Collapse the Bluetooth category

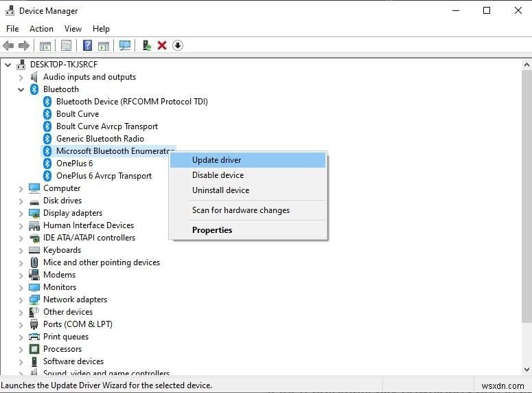coord(21,90)
